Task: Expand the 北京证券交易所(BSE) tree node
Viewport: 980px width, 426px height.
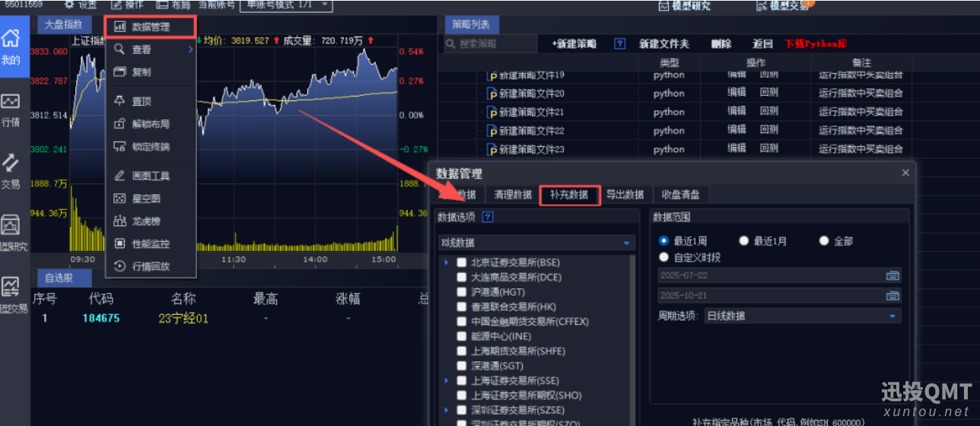Action: point(447,262)
